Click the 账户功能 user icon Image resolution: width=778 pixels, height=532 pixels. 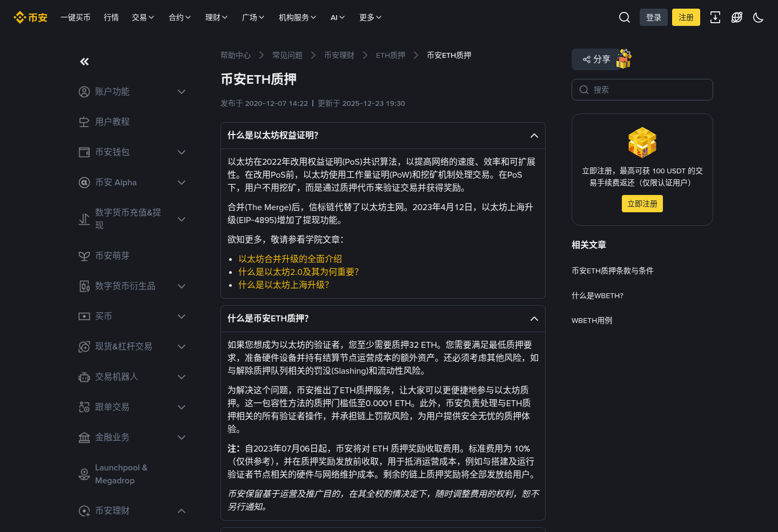(x=84, y=92)
